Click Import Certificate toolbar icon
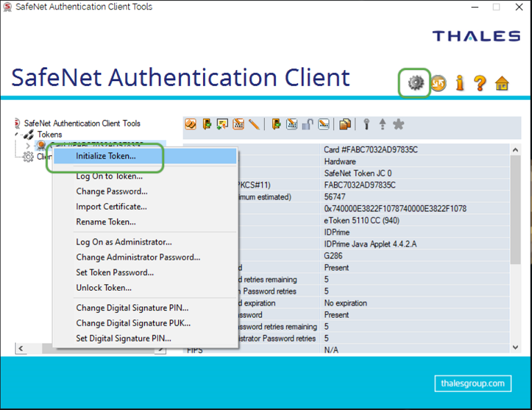 (x=222, y=124)
